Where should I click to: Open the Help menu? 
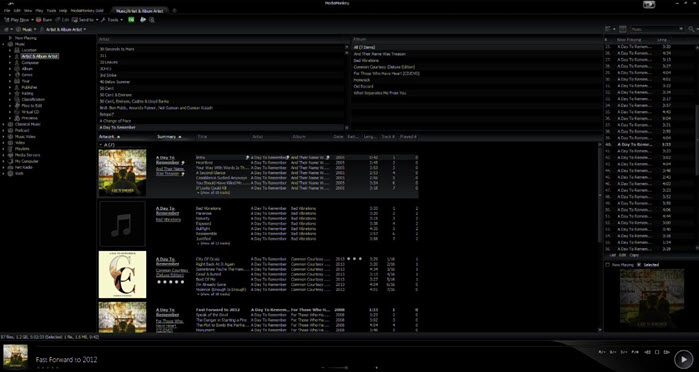click(x=63, y=10)
